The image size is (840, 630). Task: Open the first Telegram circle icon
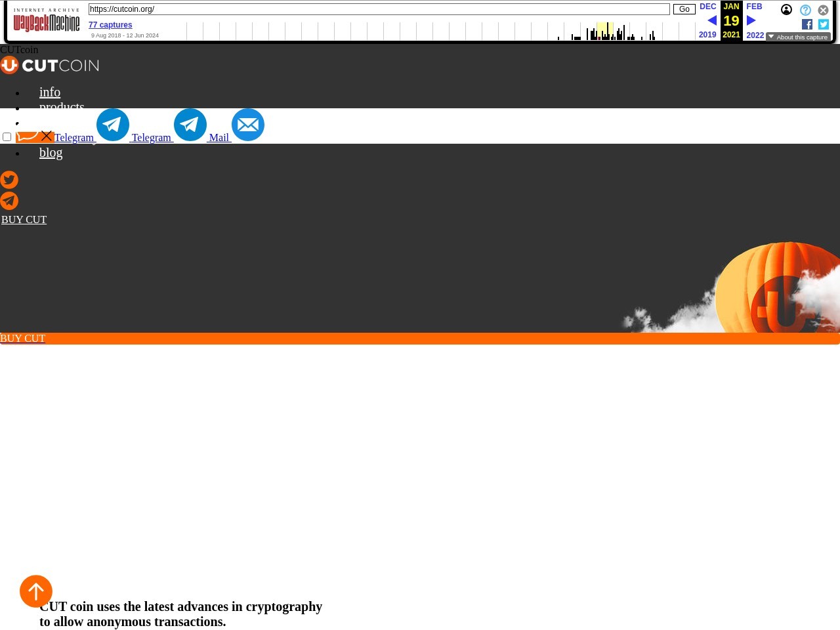[113, 125]
